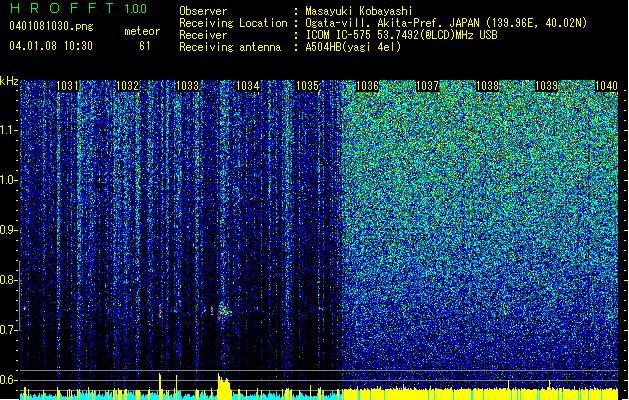Click the 1035 time marker
The image size is (629, 400).
307,86
